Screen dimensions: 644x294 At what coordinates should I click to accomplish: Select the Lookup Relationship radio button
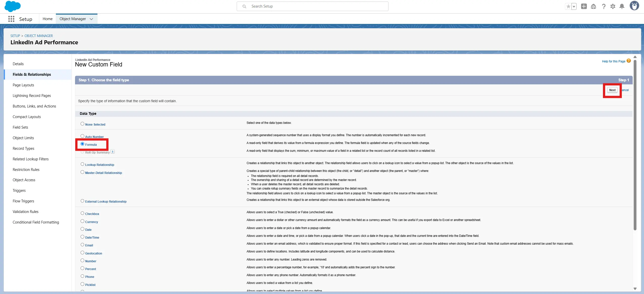click(82, 164)
